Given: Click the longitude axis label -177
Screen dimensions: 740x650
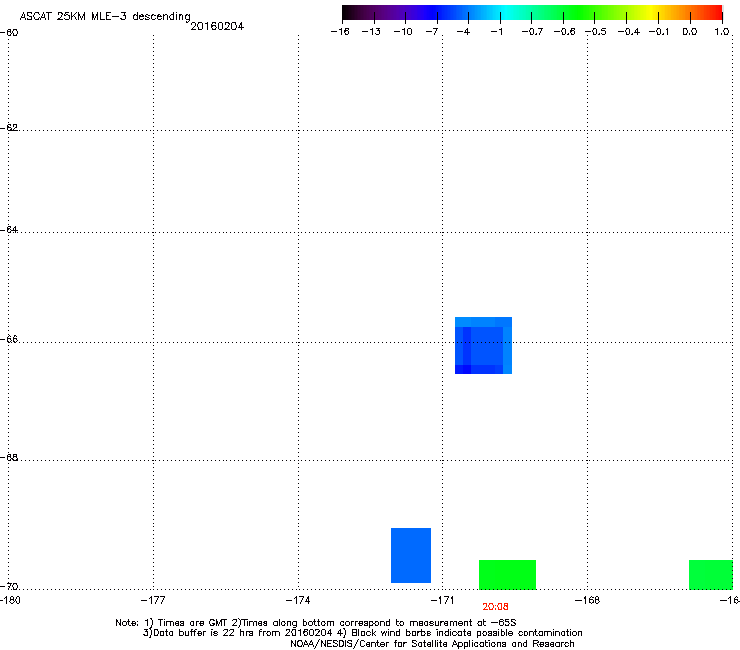Looking at the screenshot, I should [x=153, y=600].
